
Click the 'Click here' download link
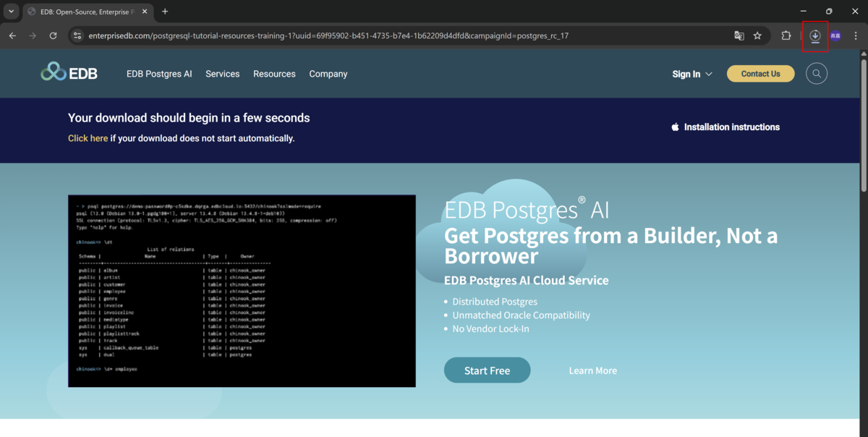(88, 138)
